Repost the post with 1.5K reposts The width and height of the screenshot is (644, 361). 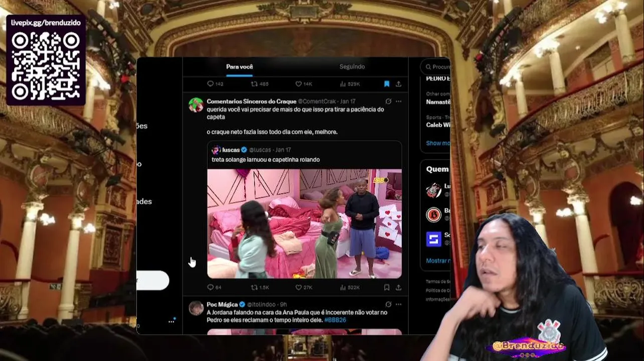pos(260,287)
